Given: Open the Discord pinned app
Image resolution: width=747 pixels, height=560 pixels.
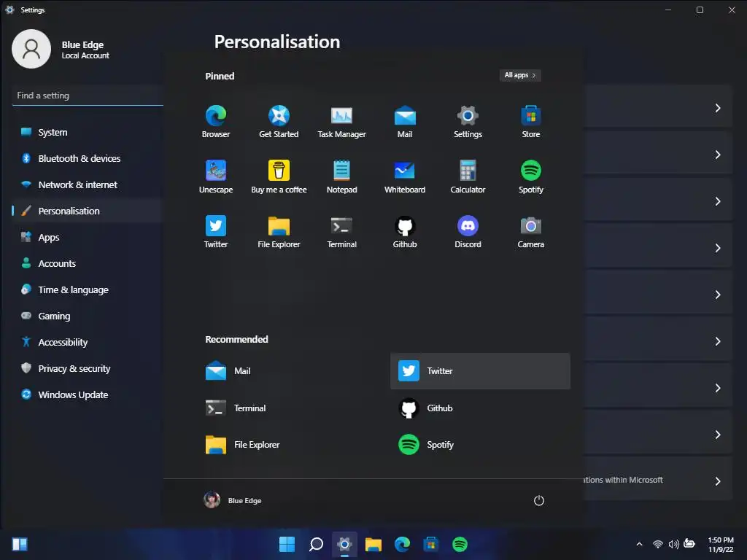Looking at the screenshot, I should 468,232.
